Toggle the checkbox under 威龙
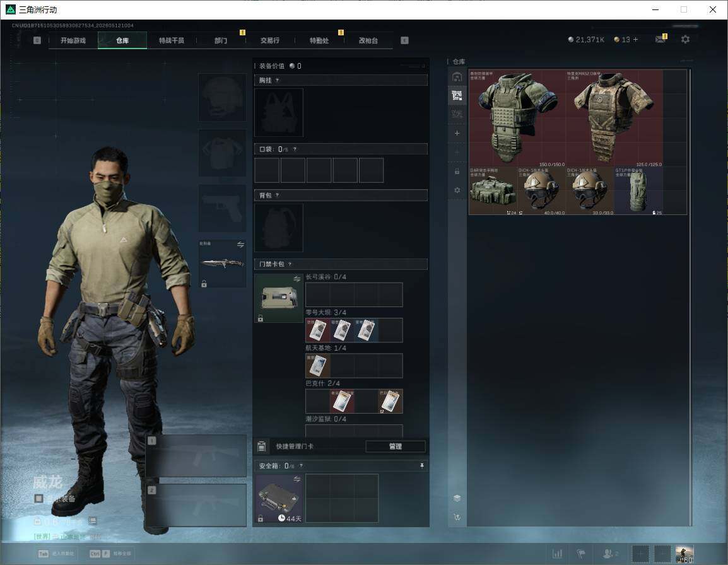728x565 pixels. (x=38, y=499)
